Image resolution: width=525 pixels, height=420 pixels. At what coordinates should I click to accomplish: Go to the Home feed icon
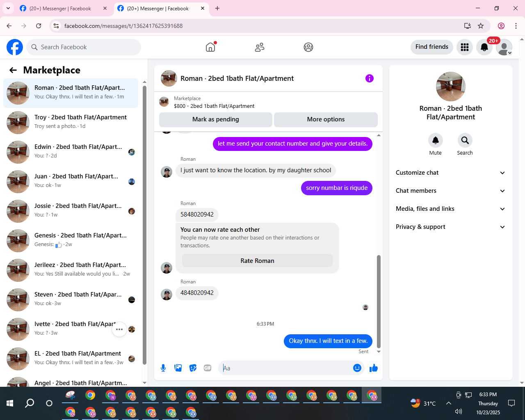210,47
